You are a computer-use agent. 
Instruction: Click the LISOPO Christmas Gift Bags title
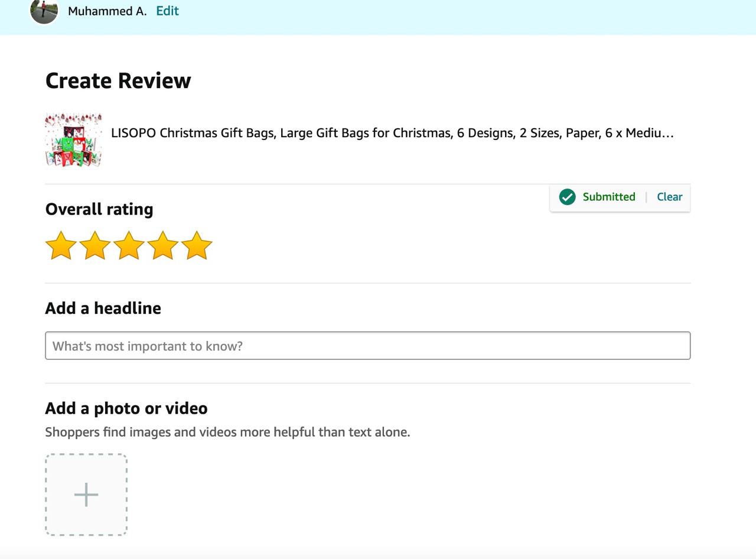click(x=392, y=133)
